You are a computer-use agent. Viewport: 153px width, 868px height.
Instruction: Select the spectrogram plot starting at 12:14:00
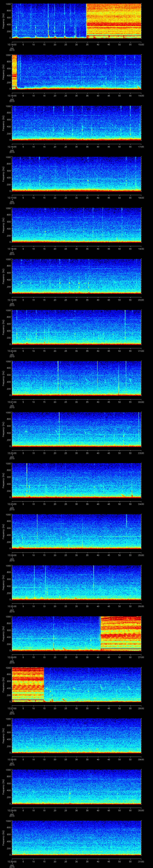tap(77, 21)
